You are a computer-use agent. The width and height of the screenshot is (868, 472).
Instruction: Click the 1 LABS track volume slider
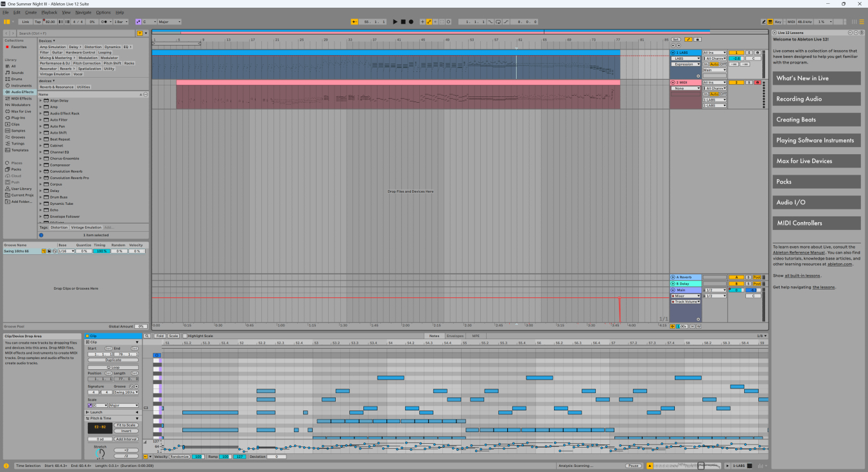736,58
